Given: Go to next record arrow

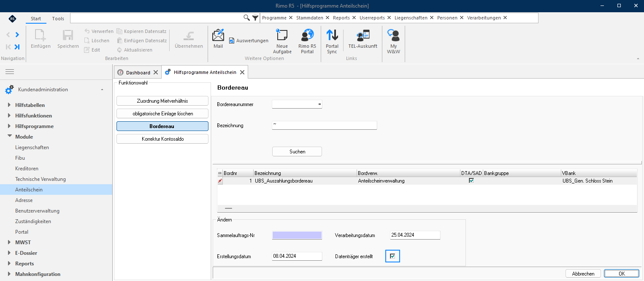Looking at the screenshot, I should tap(17, 35).
